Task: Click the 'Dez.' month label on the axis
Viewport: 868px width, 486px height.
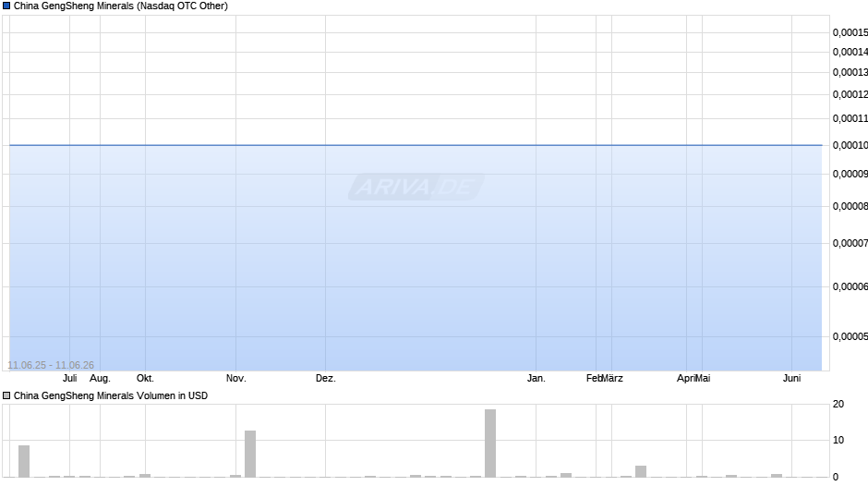Action: [325, 378]
